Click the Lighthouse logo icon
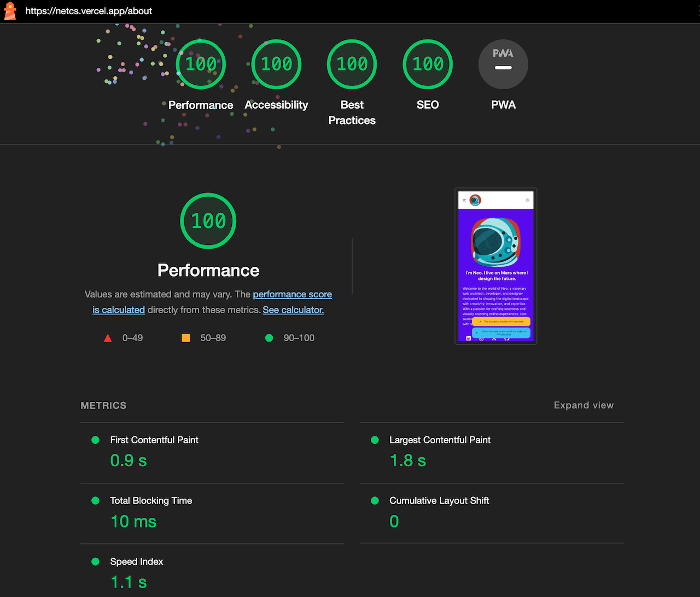Viewport: 700px width, 597px height. [10, 11]
